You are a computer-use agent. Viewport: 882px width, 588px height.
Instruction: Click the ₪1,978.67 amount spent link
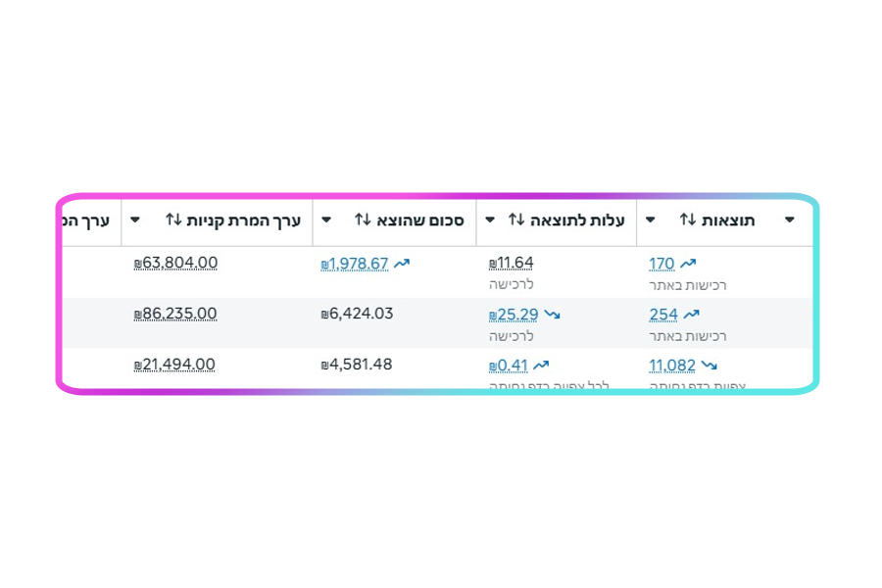click(x=355, y=264)
